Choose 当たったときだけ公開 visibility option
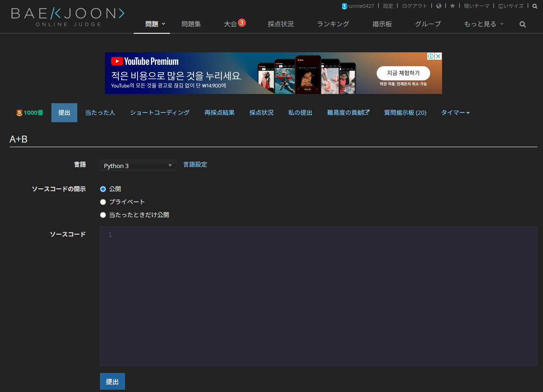 (x=103, y=215)
